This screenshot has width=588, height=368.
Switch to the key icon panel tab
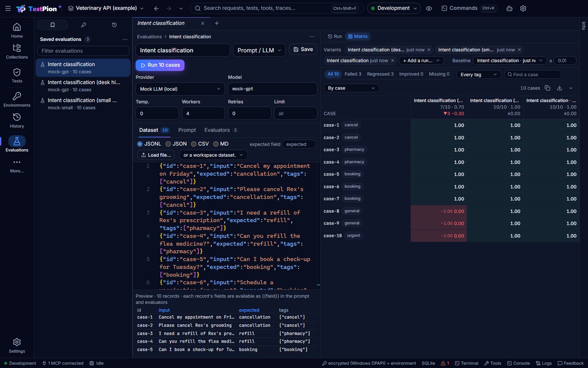pos(83,25)
